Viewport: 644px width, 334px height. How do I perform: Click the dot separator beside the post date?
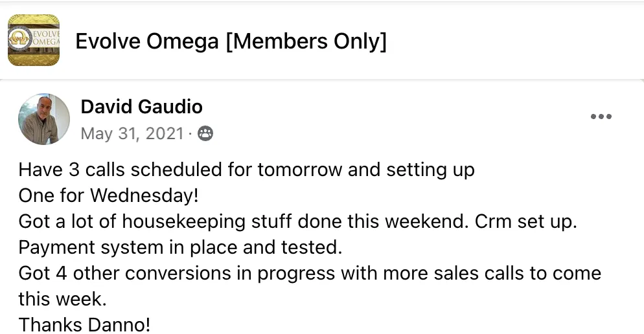(190, 134)
